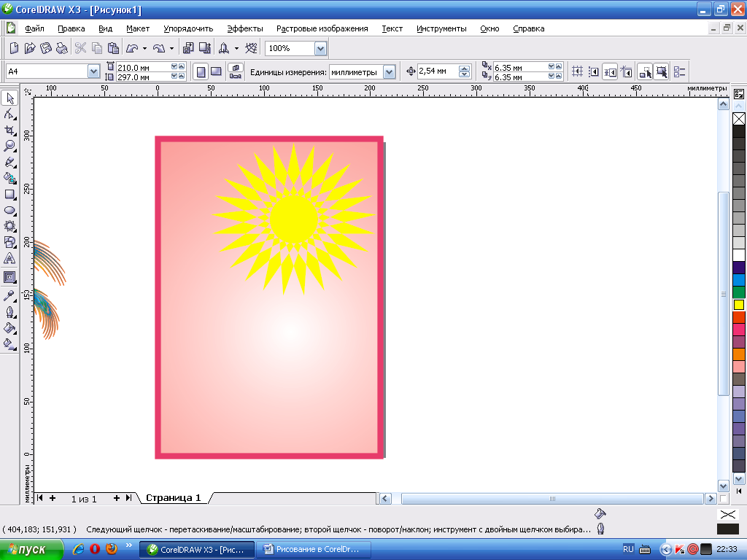Image resolution: width=747 pixels, height=560 pixels.
Task: Open the units dropdown showing миллиметры
Action: click(389, 71)
